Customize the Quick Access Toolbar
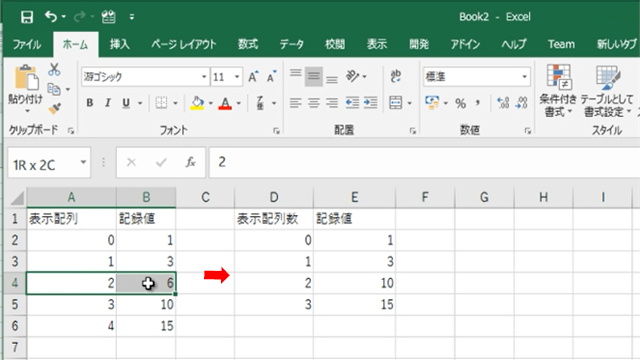Image resolution: width=640 pixels, height=360 pixels. pyautogui.click(x=131, y=17)
